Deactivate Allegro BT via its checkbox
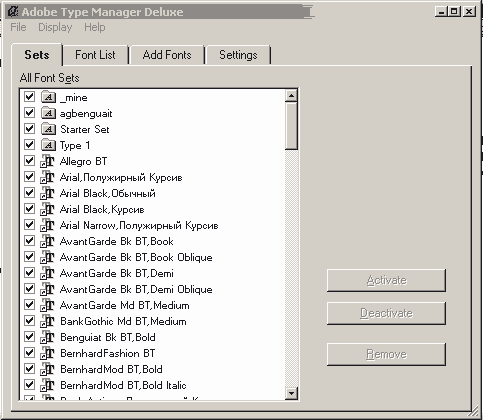Image resolution: width=483 pixels, height=420 pixels. click(29, 161)
